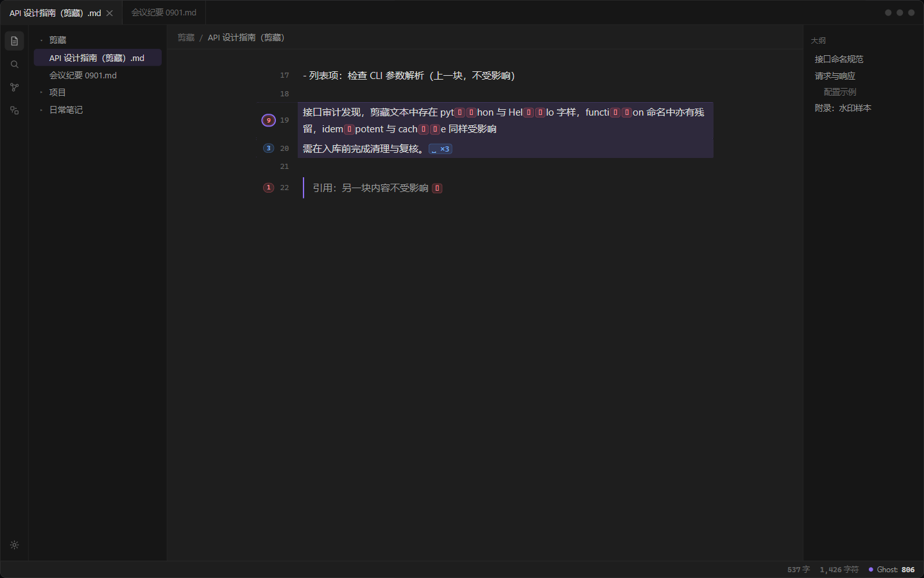Click the gutter badge 9 on line 19
924x578 pixels.
tap(268, 120)
